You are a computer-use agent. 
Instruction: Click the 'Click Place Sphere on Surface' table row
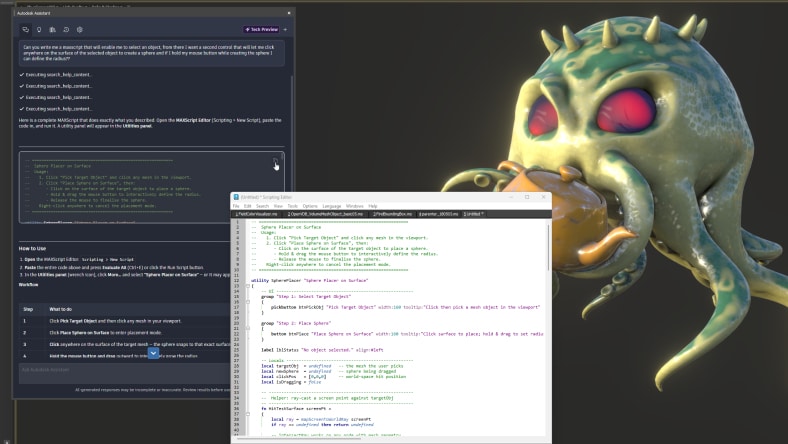(125, 332)
